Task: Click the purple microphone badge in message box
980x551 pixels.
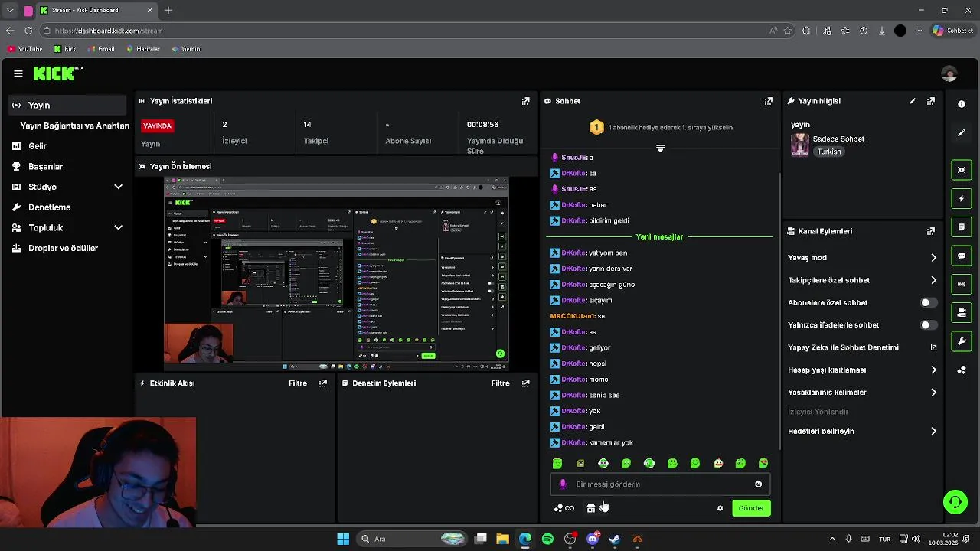Action: (563, 484)
